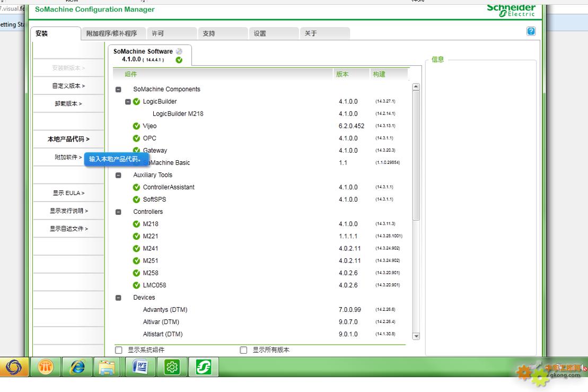Collapse the SoMachine Components group
The width and height of the screenshot is (588, 392).
click(118, 90)
